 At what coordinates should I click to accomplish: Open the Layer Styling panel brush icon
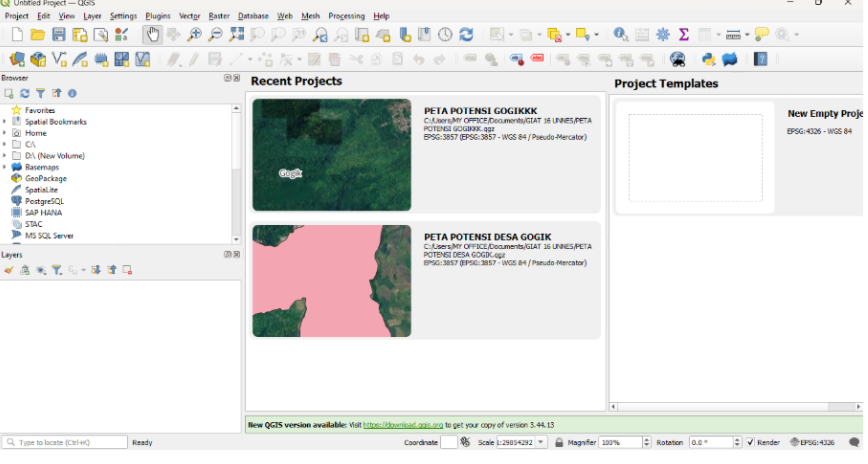(9, 270)
